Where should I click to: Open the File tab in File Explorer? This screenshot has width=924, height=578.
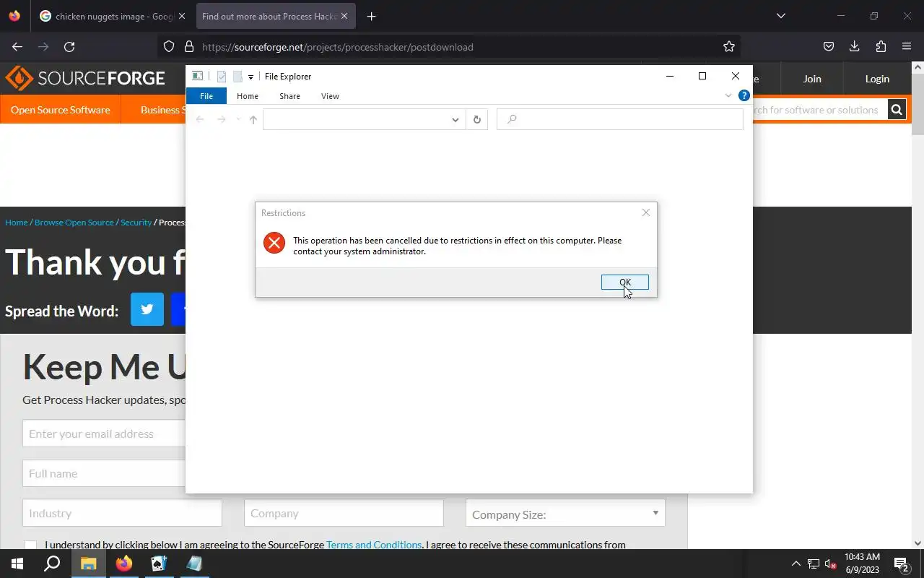tap(206, 96)
